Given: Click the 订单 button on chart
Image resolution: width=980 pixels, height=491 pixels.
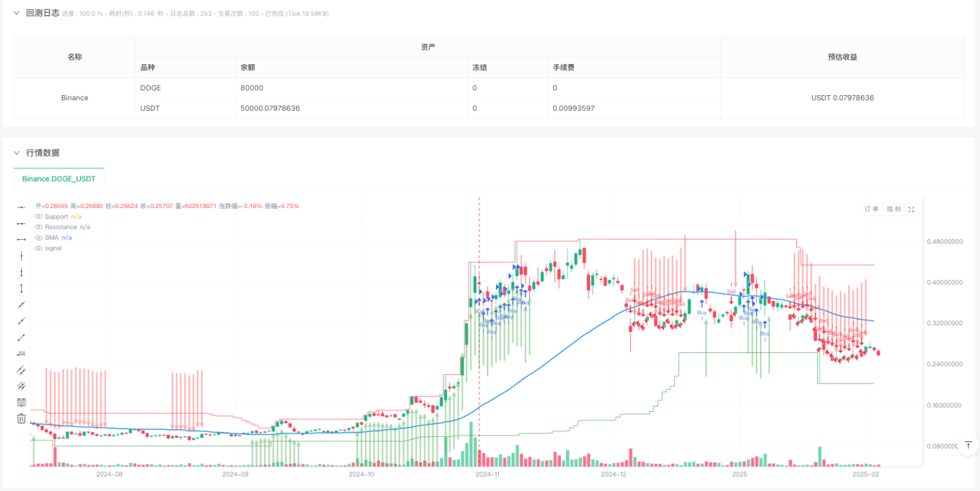Looking at the screenshot, I should (x=871, y=209).
